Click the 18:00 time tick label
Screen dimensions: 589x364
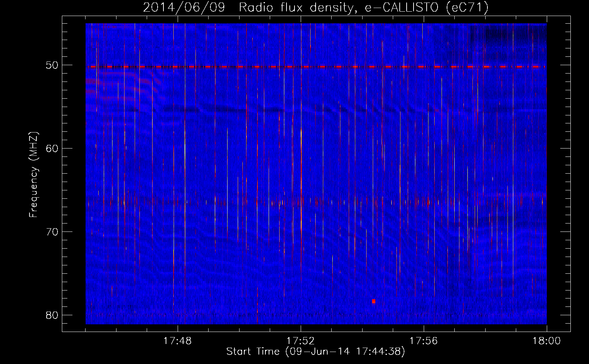coord(546,341)
